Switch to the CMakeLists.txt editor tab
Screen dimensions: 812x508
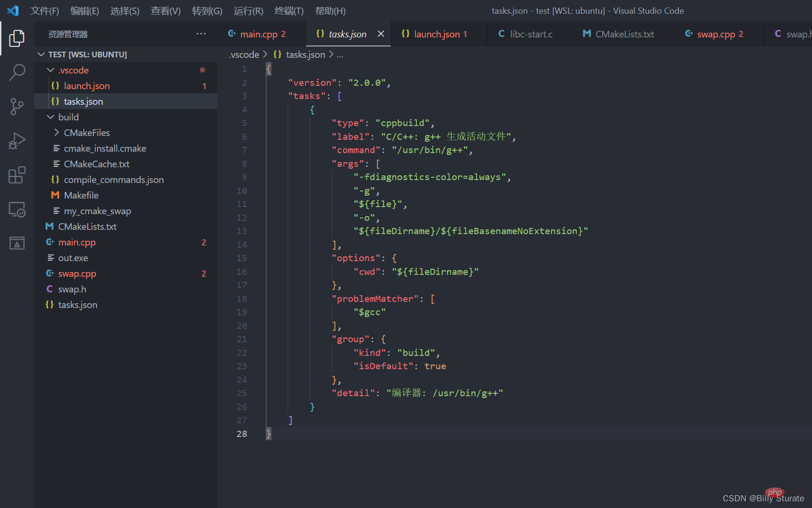click(x=624, y=34)
